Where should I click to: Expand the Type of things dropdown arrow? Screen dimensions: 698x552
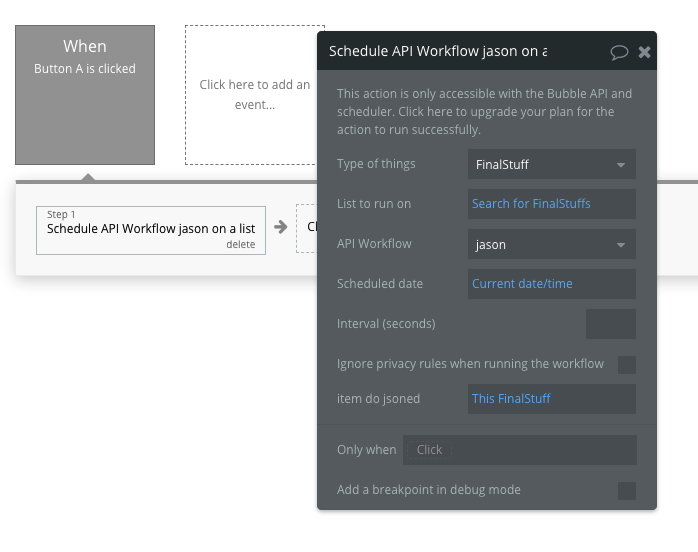pyautogui.click(x=621, y=165)
